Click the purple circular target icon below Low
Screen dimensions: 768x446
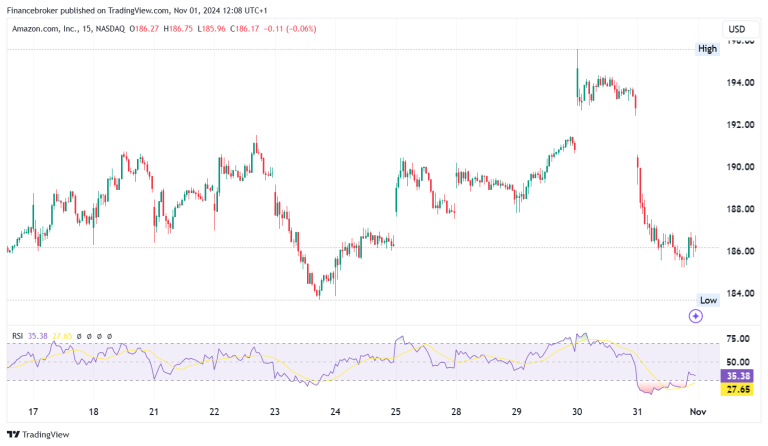pyautogui.click(x=696, y=315)
